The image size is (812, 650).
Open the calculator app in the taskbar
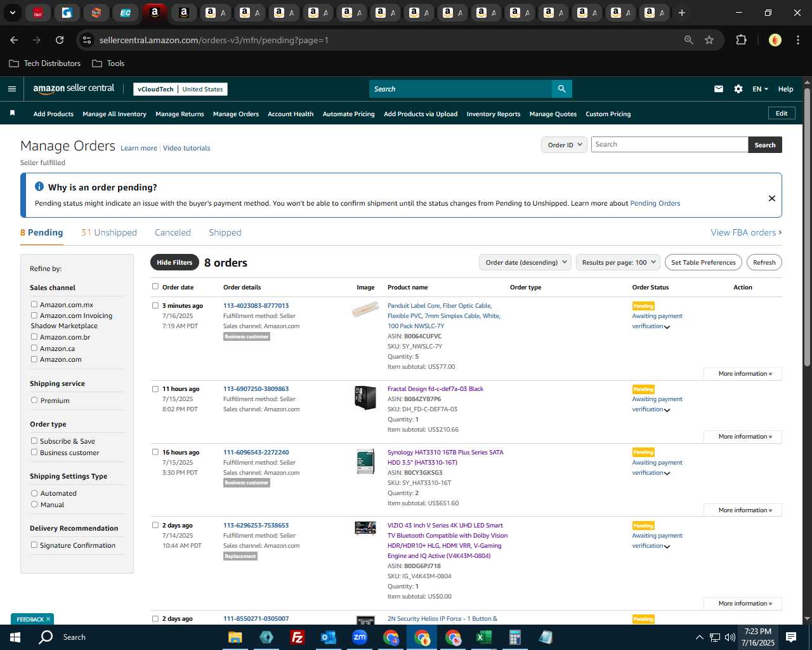point(514,637)
